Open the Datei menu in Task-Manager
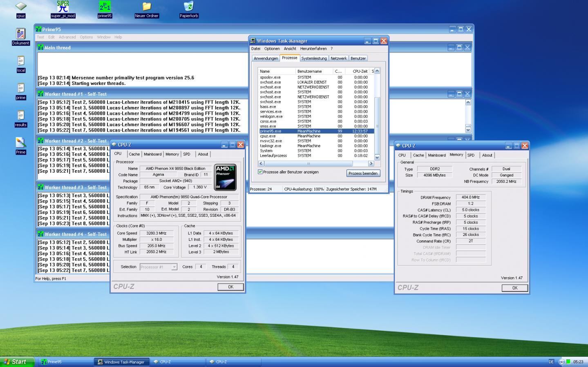This screenshot has width=588, height=367. click(256, 49)
